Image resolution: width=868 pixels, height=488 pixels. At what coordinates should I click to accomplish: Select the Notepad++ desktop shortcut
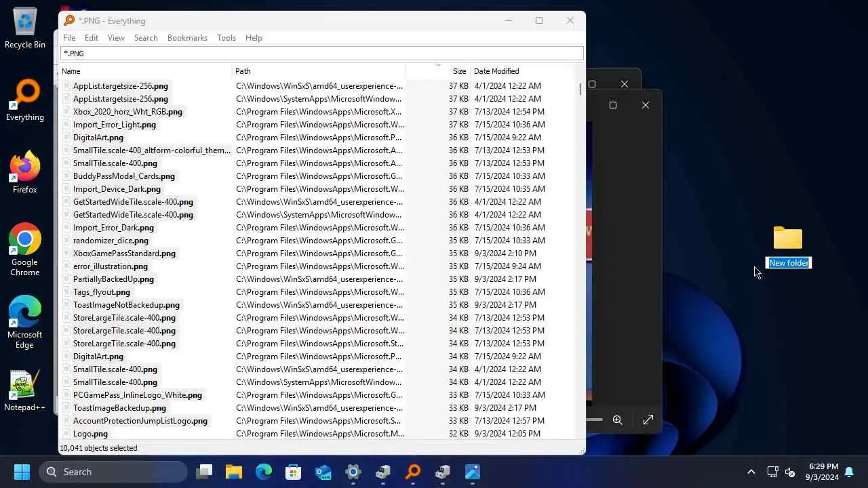pos(25,390)
